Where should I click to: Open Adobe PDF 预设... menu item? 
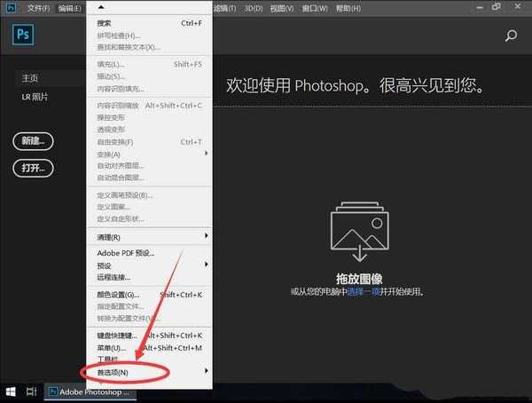coord(125,253)
